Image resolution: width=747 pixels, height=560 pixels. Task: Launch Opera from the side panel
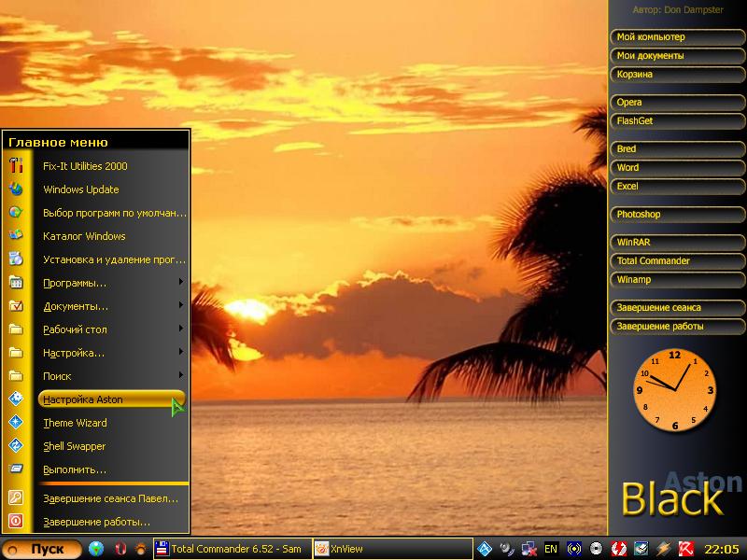pos(678,102)
